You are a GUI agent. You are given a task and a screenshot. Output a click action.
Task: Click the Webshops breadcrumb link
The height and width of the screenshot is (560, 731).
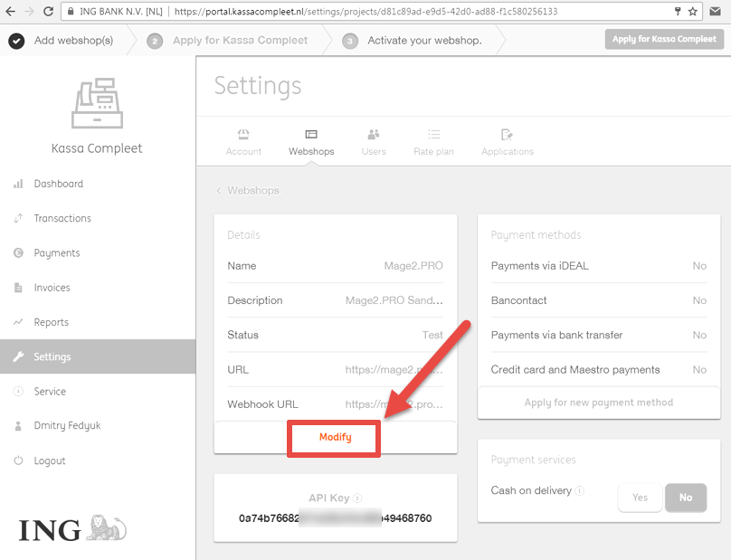[x=253, y=191]
